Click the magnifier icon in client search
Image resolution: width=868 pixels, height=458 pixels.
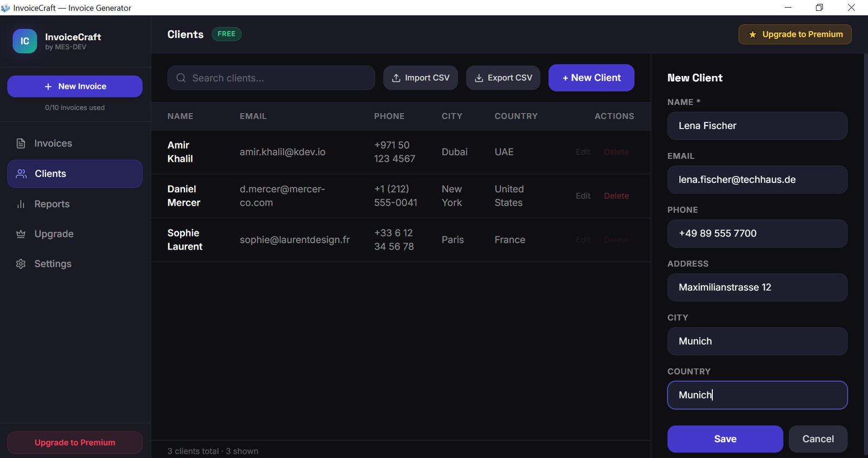click(181, 78)
